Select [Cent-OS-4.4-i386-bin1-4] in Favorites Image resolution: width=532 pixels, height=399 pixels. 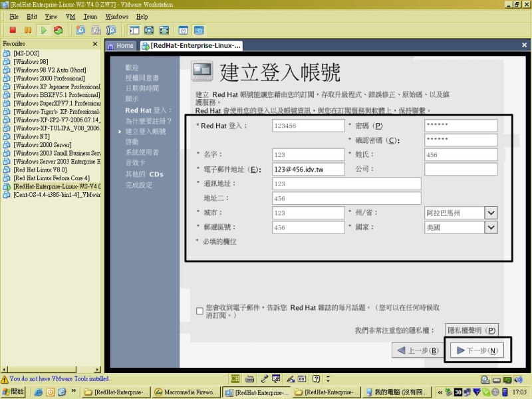[x=57, y=195]
